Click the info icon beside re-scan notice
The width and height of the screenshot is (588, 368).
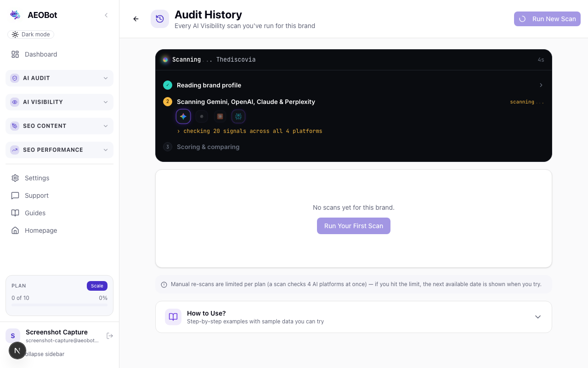coord(164,285)
